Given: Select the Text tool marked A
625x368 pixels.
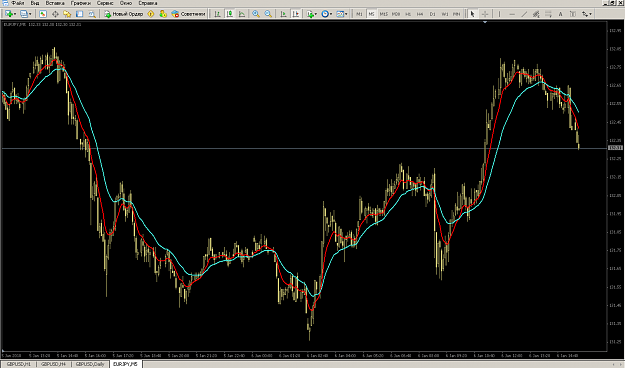Looking at the screenshot, I should pos(560,14).
